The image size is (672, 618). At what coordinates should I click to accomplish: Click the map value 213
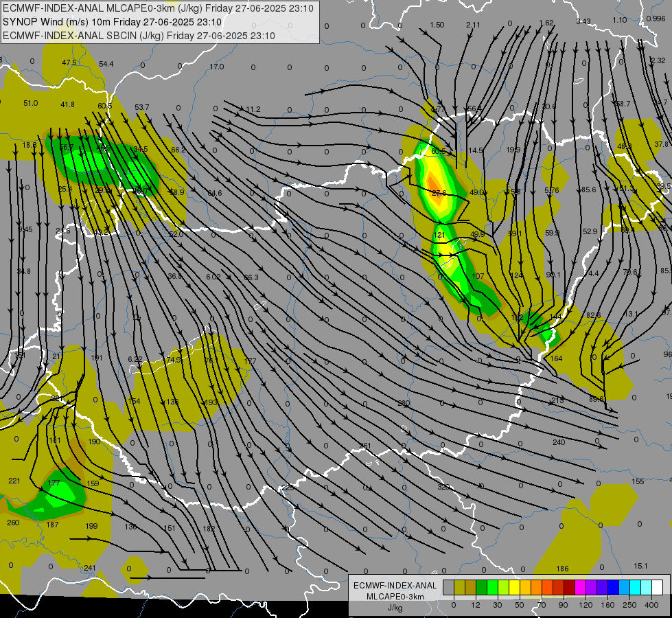tap(557, 400)
